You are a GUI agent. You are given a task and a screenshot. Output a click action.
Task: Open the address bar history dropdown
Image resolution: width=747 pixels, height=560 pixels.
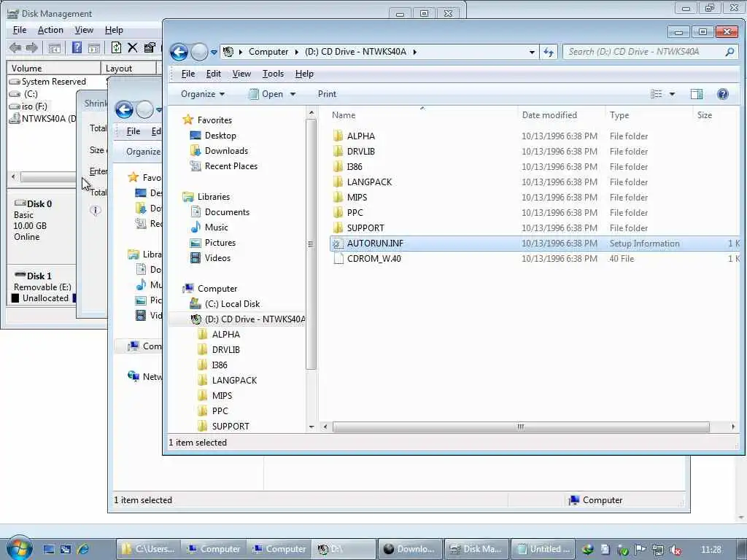532,52
